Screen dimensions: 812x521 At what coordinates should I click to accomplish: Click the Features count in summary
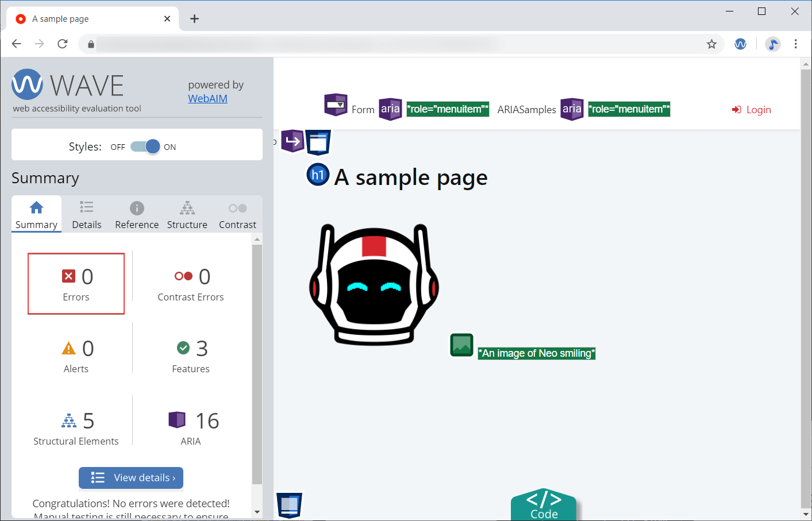(191, 356)
